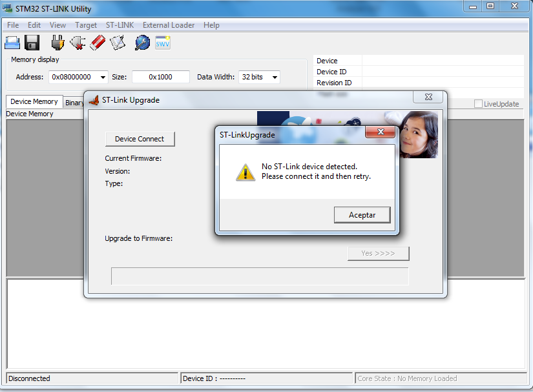The image size is (533, 392).
Task: Click the butterfly icon in ST-Link Upgrade title
Action: 94,100
